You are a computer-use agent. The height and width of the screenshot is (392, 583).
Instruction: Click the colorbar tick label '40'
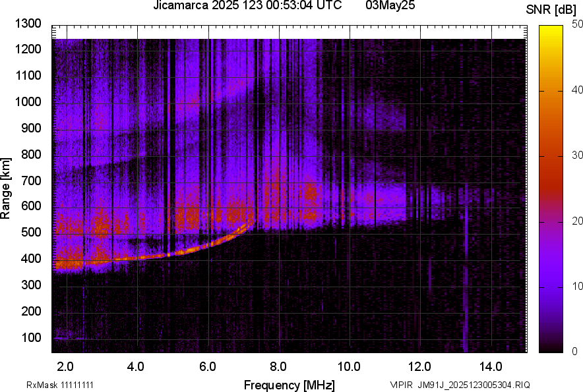pyautogui.click(x=577, y=90)
